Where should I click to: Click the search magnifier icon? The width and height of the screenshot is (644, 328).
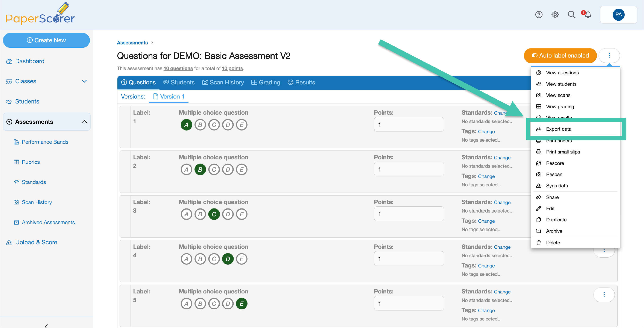pos(571,15)
